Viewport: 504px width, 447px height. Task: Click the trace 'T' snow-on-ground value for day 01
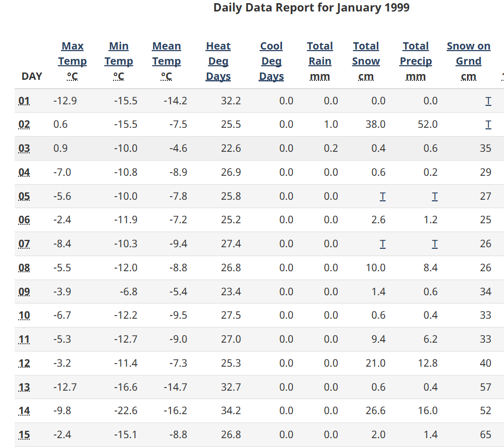coord(488,101)
